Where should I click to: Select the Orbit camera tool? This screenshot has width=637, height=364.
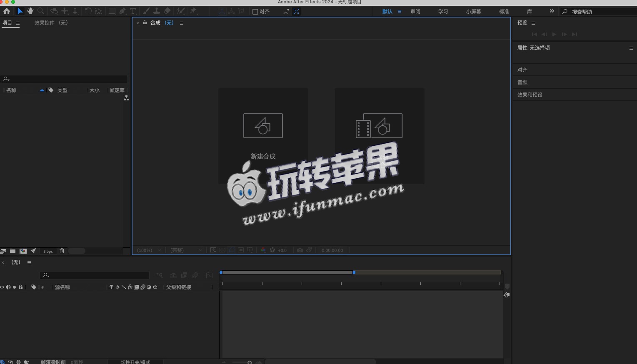[54, 11]
